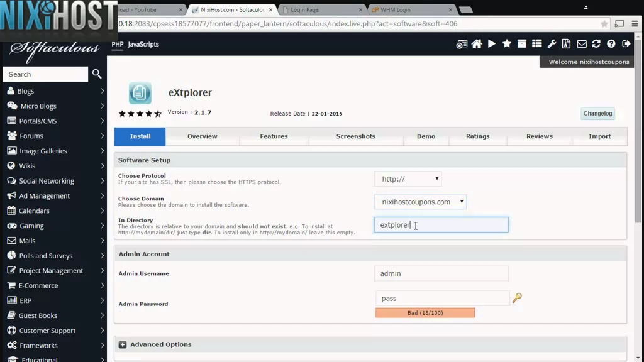Close the NixiHost.com Softaculous browser tab
This screenshot has height=362, width=644.
point(270,9)
